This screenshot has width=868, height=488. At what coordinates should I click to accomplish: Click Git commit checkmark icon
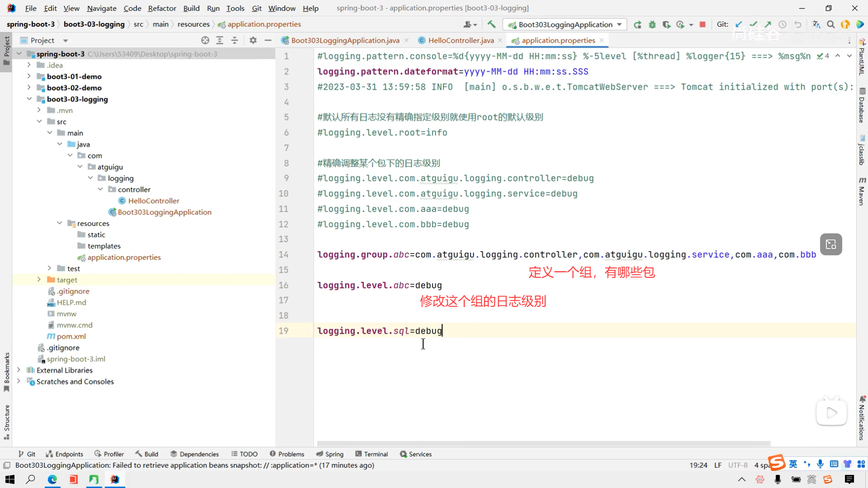click(753, 24)
